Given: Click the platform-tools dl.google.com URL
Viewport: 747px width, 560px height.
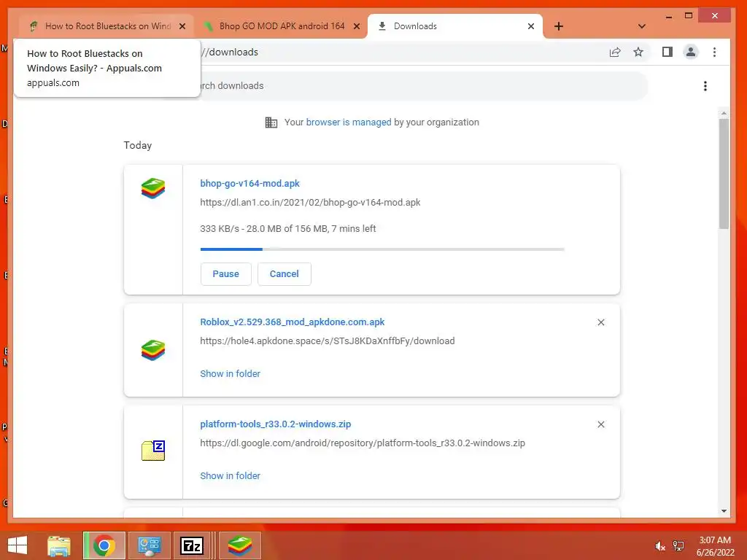Looking at the screenshot, I should (x=363, y=443).
